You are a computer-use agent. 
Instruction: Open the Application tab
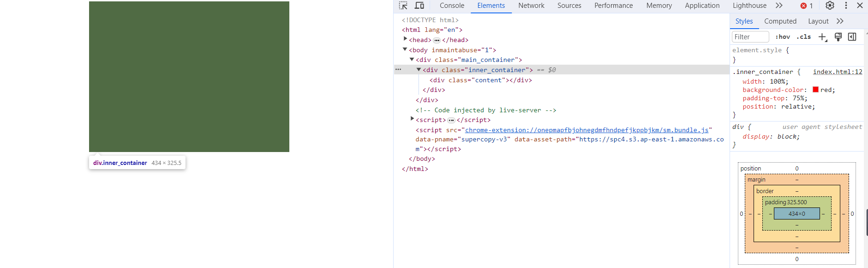coord(702,6)
